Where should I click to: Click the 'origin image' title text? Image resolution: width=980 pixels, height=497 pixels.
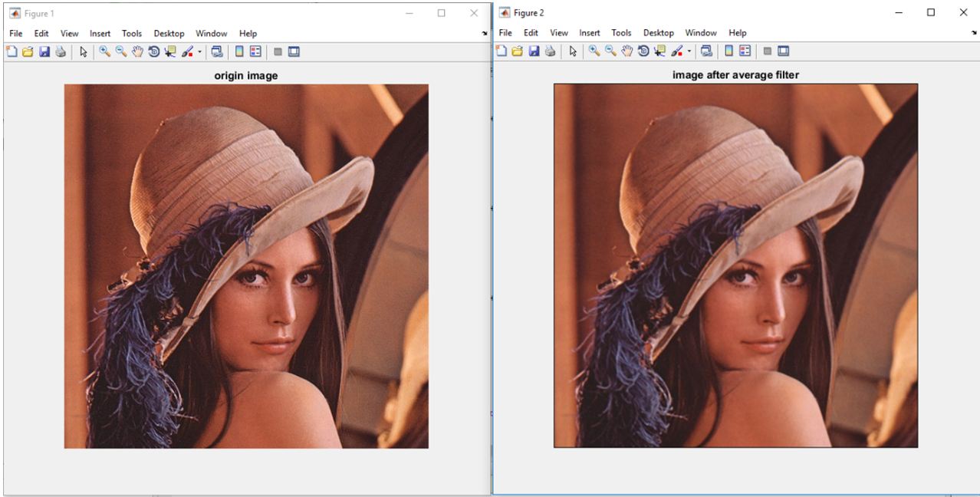click(x=246, y=75)
